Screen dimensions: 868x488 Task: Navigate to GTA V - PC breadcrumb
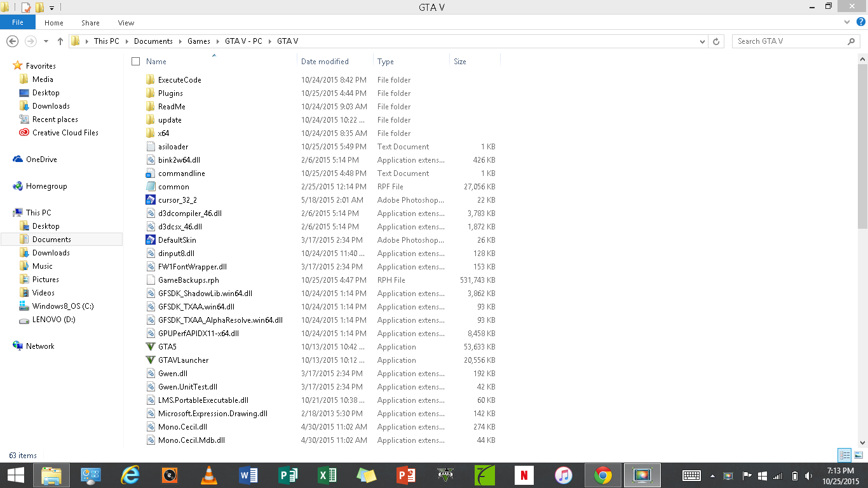pyautogui.click(x=243, y=41)
